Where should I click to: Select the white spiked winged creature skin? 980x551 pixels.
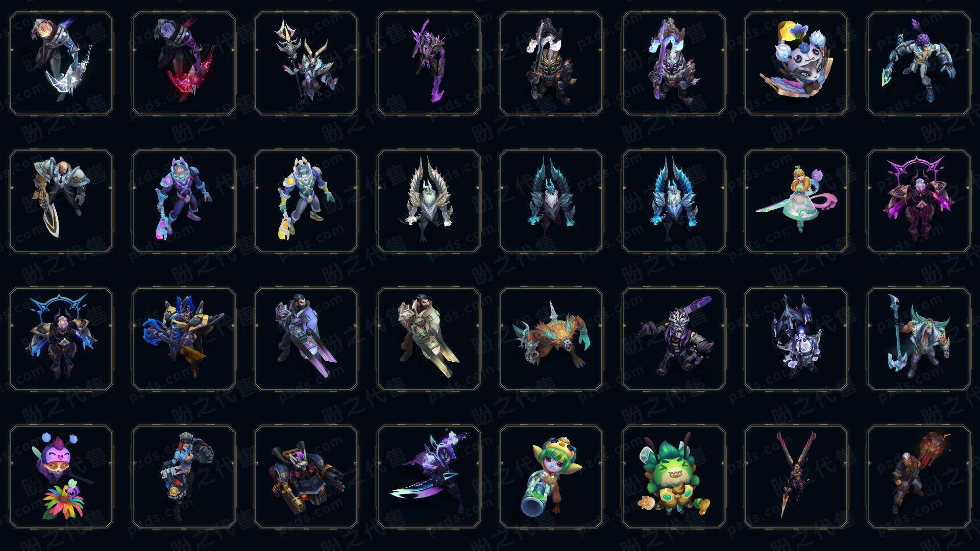pos(429,201)
